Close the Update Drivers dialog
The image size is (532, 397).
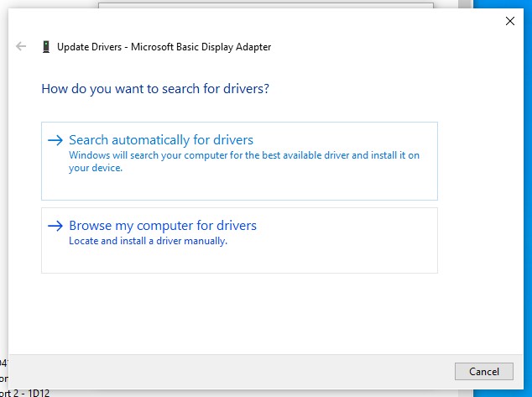pos(509,21)
